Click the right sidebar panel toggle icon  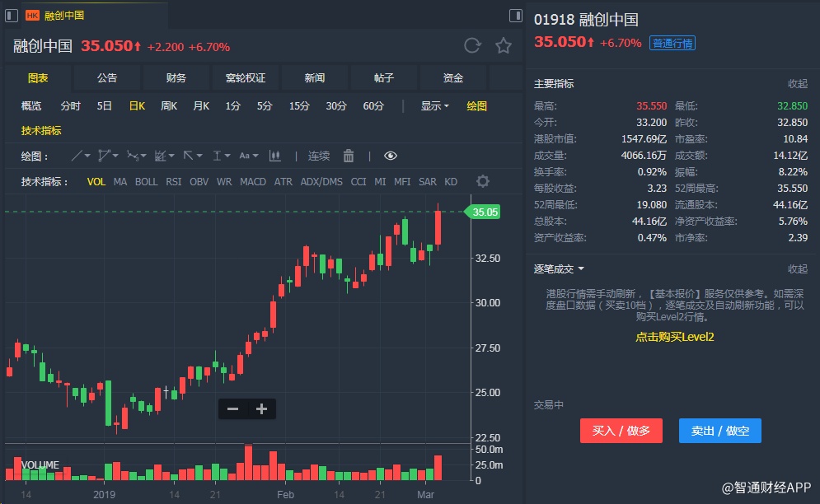(516, 16)
